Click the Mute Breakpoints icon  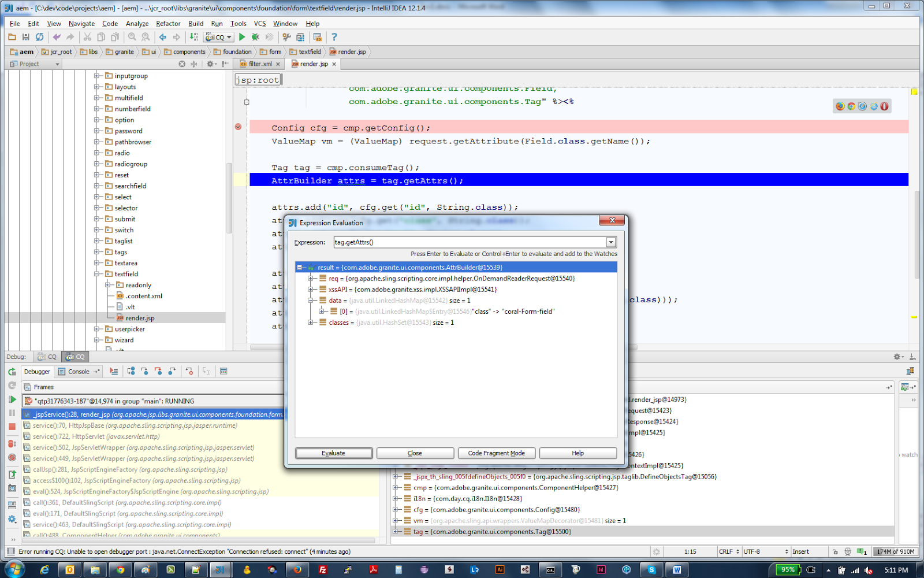point(12,457)
